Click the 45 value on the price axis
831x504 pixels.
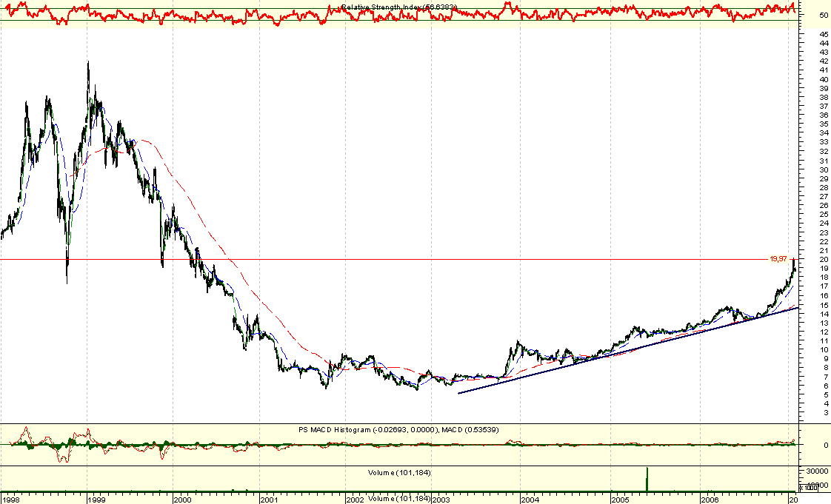[824, 34]
